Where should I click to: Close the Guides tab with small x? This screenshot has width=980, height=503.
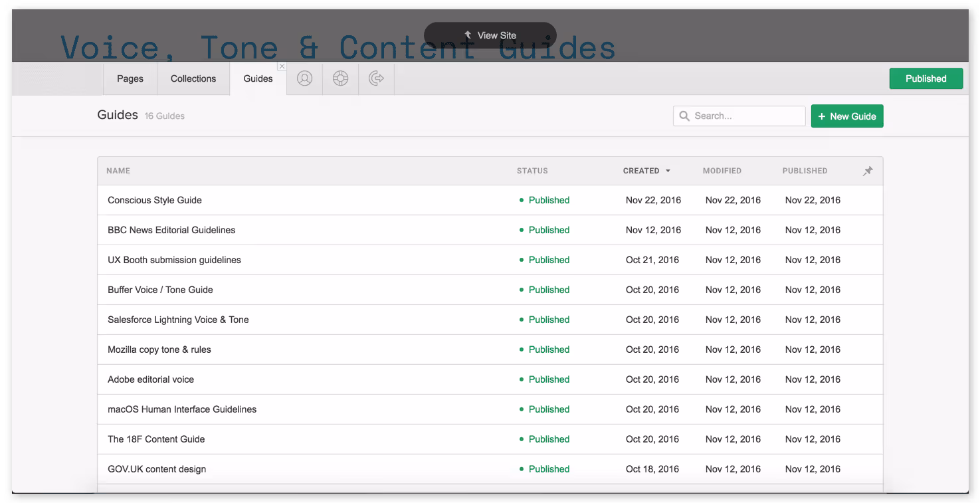click(x=282, y=66)
